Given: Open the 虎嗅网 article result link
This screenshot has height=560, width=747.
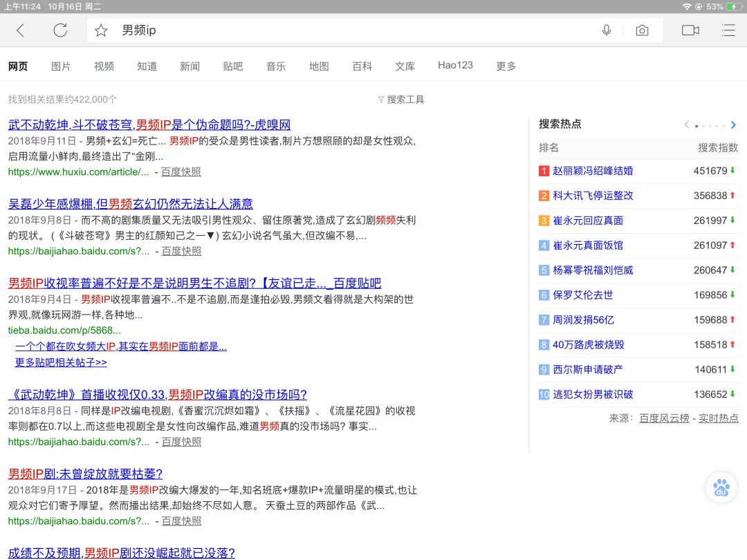Looking at the screenshot, I should click(149, 125).
